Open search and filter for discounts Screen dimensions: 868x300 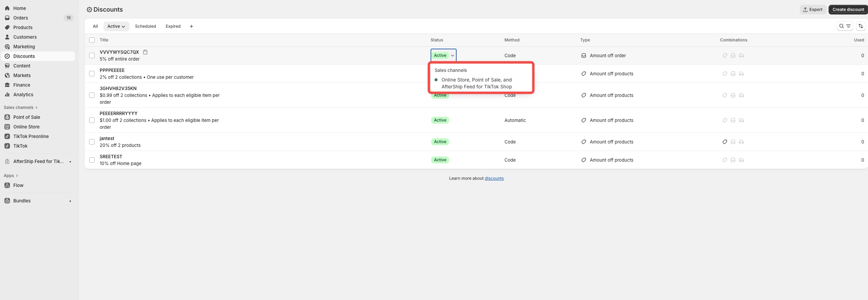coord(844,26)
